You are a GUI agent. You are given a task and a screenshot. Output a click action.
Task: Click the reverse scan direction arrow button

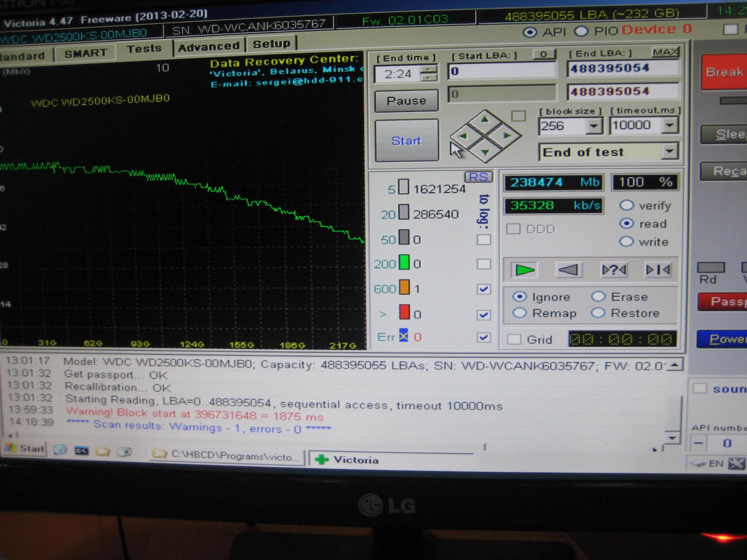tap(568, 269)
